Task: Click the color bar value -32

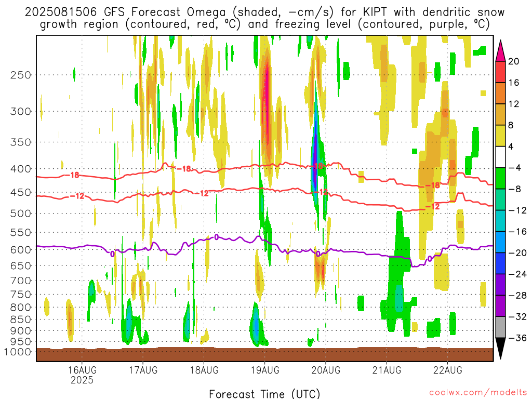Action: point(517,316)
